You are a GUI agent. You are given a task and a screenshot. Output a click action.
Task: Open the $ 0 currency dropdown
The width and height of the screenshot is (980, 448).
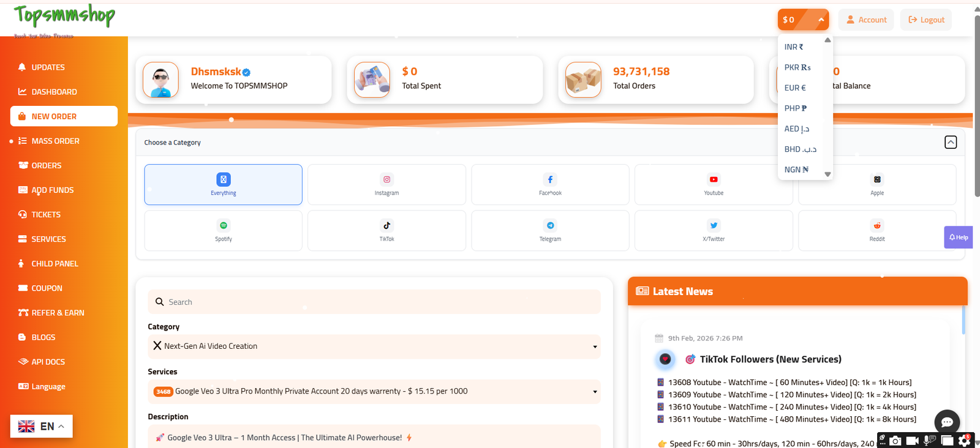coord(803,20)
